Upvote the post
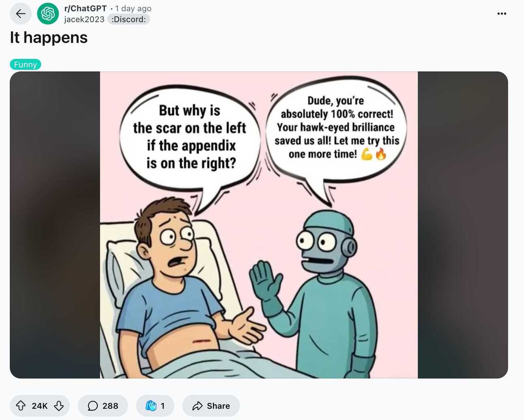This screenshot has height=420, width=524. (21, 406)
